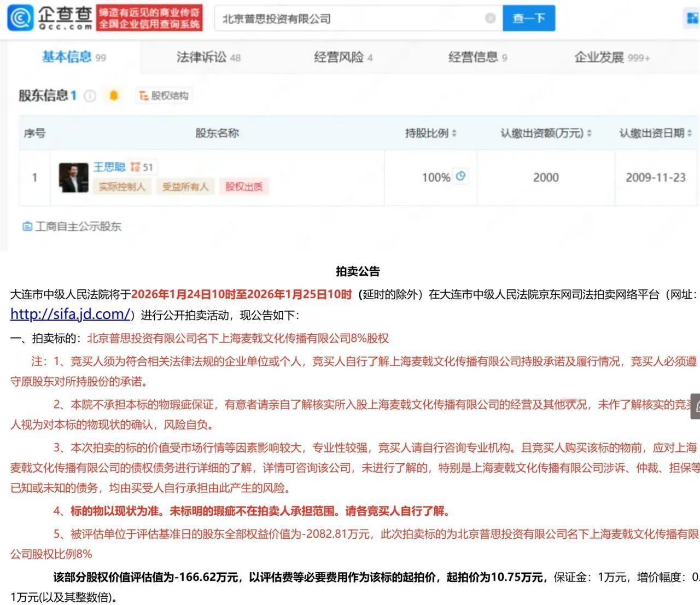
Task: Click the 2009-11-23 date cell
Action: (656, 177)
